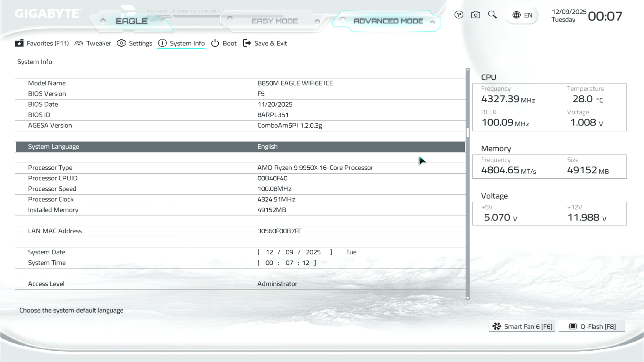Open Smart Fan 6 [F6]
The image size is (644, 362).
point(522,326)
